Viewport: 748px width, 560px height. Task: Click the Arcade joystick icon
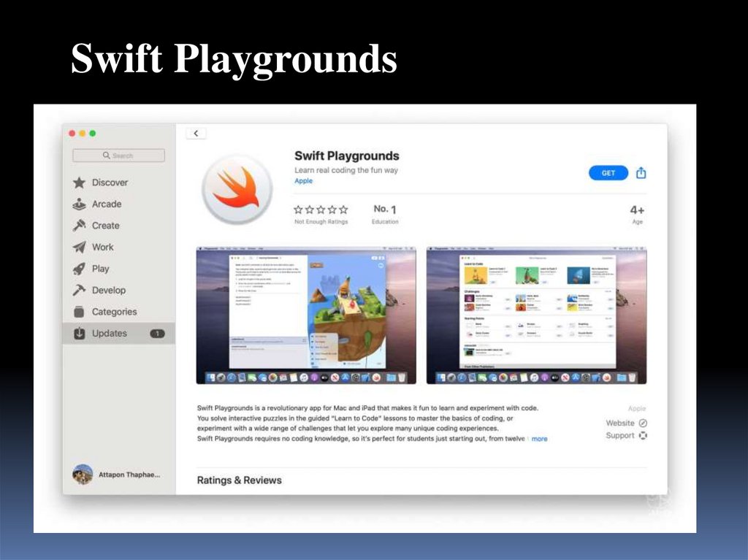[79, 204]
